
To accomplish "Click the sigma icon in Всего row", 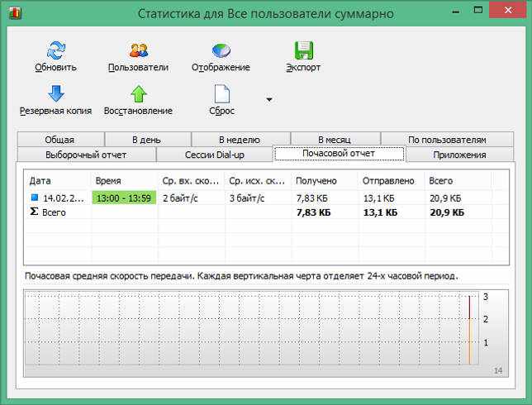I will [34, 212].
